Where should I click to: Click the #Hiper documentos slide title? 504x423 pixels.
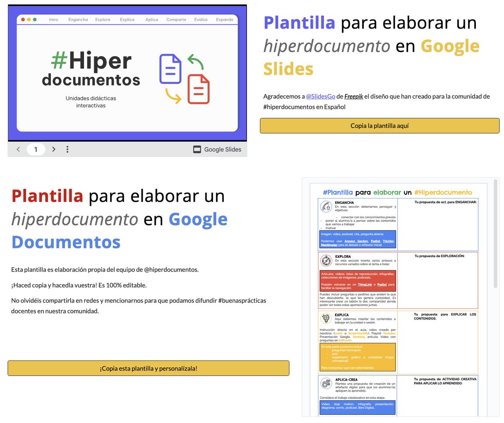tap(91, 69)
